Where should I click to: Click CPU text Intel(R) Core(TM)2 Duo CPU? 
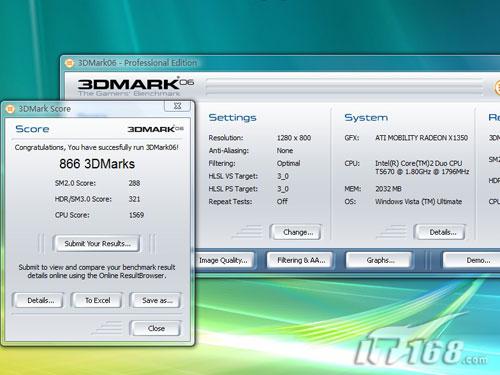(x=418, y=163)
